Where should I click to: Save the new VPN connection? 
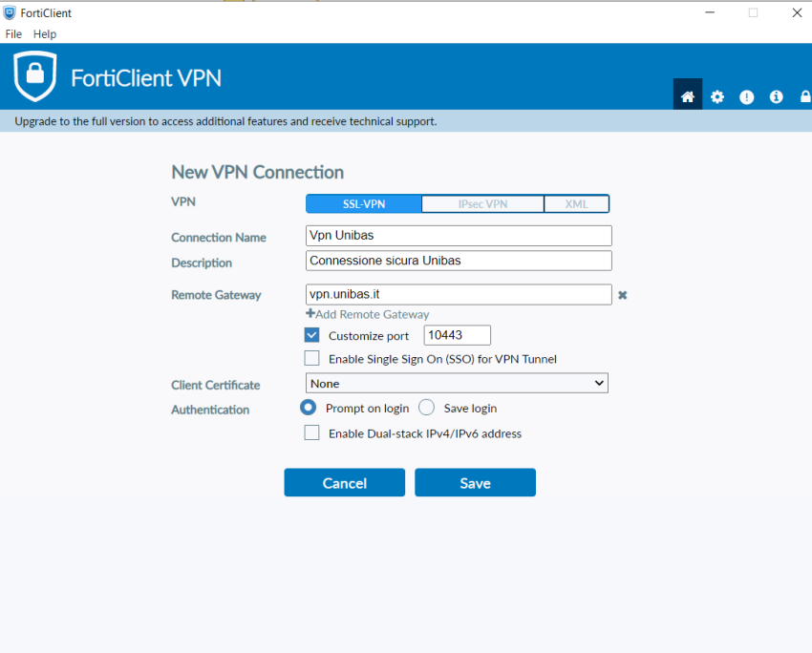coord(475,483)
